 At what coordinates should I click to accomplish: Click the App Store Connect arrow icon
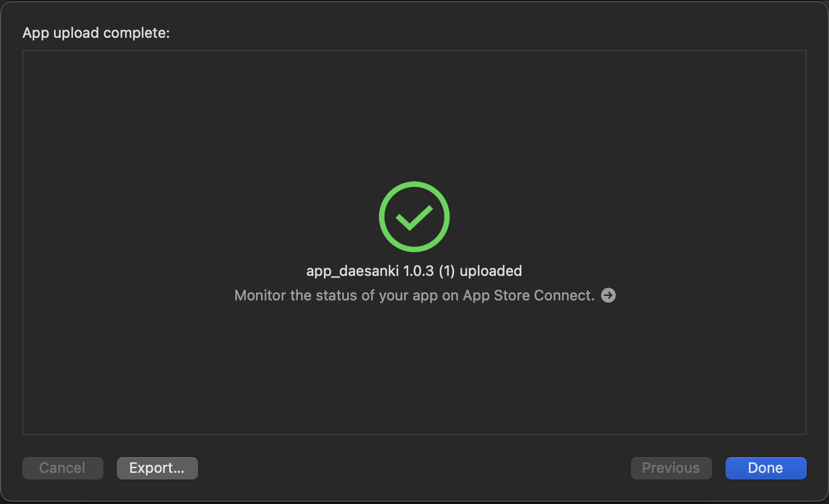point(609,295)
